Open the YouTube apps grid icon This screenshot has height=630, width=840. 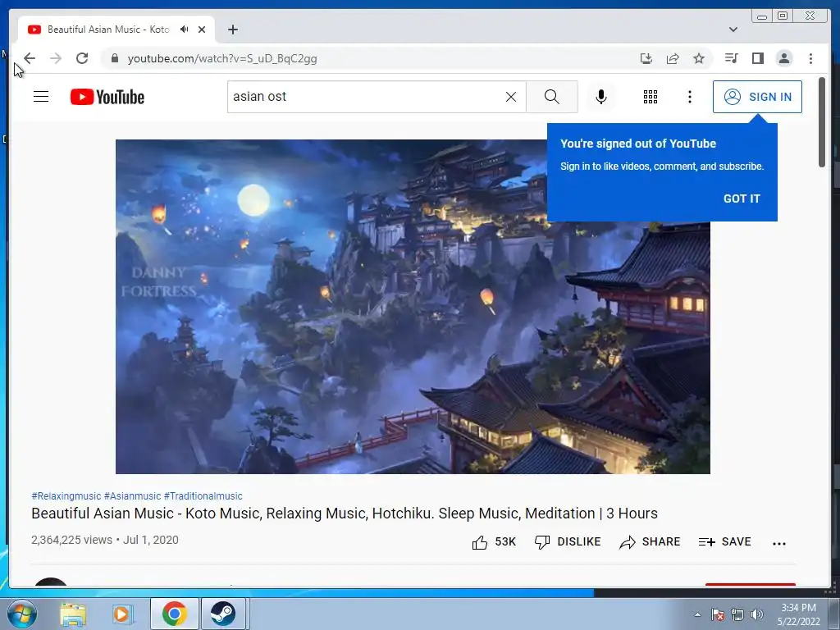point(651,97)
